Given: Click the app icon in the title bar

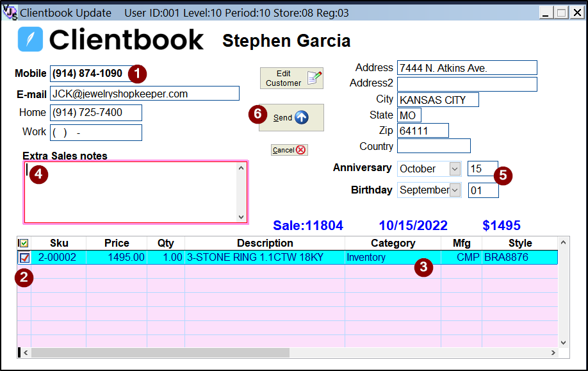Looking at the screenshot, I should coord(10,12).
